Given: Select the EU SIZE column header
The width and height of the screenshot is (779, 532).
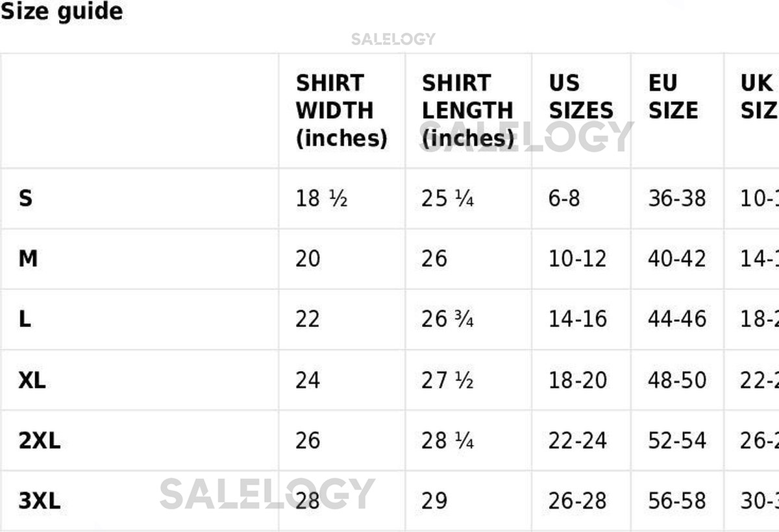Looking at the screenshot, I should tap(673, 97).
